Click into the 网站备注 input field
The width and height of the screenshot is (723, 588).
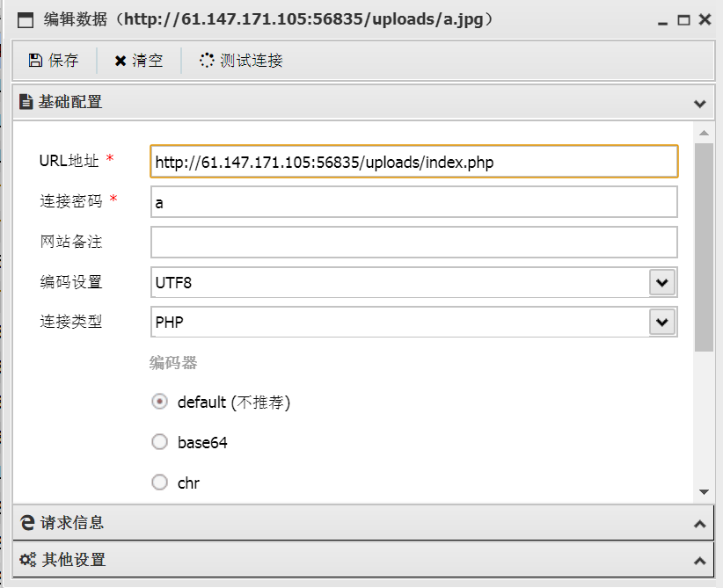pos(414,242)
